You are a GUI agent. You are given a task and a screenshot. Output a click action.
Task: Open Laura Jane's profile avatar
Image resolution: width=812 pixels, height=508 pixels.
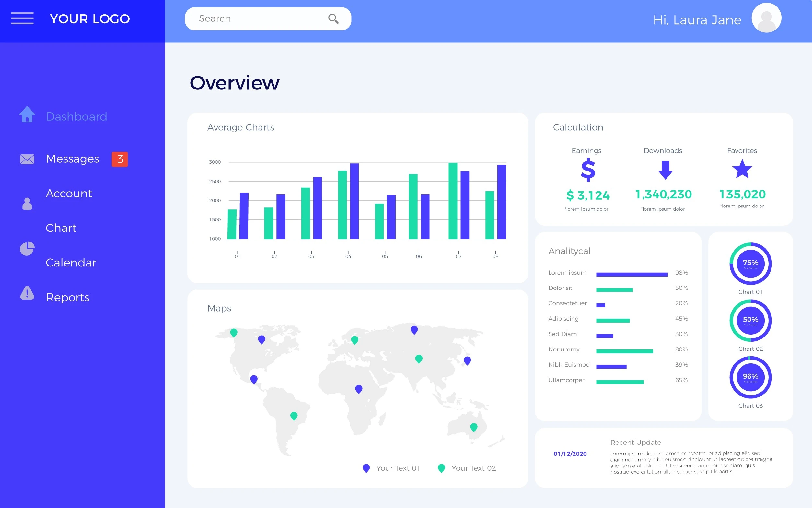pos(766,18)
